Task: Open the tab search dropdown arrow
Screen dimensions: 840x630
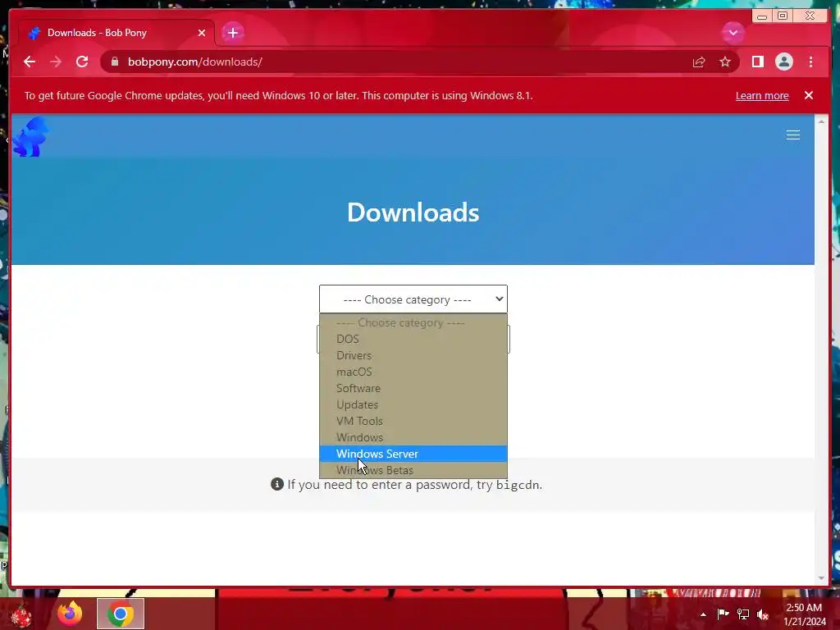Action: (x=733, y=33)
